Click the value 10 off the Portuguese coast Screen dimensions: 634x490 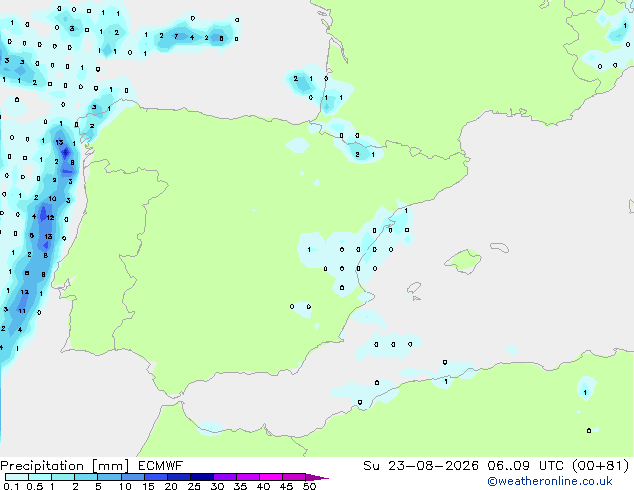coord(52,199)
